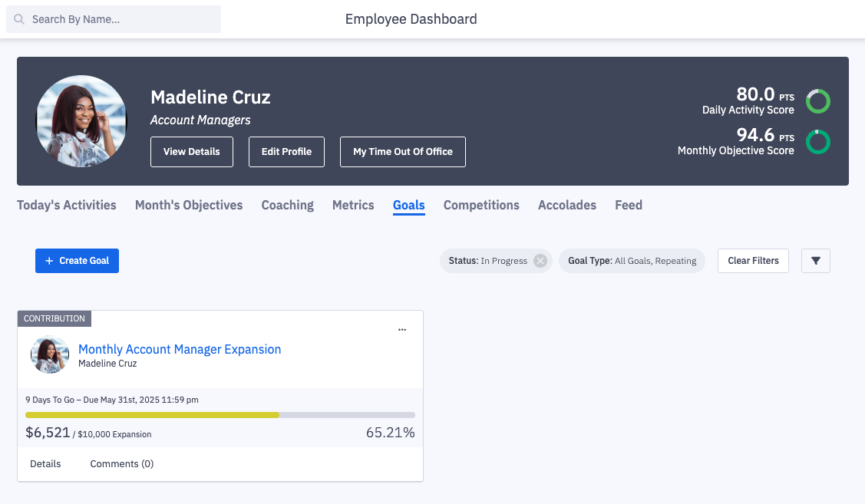Screen dimensions: 865x504
Task: Go to the Coaching tab
Action: tap(287, 205)
